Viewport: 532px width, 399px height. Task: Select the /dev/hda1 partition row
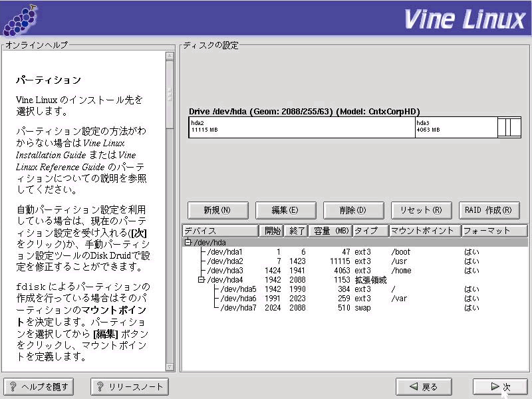(355, 252)
